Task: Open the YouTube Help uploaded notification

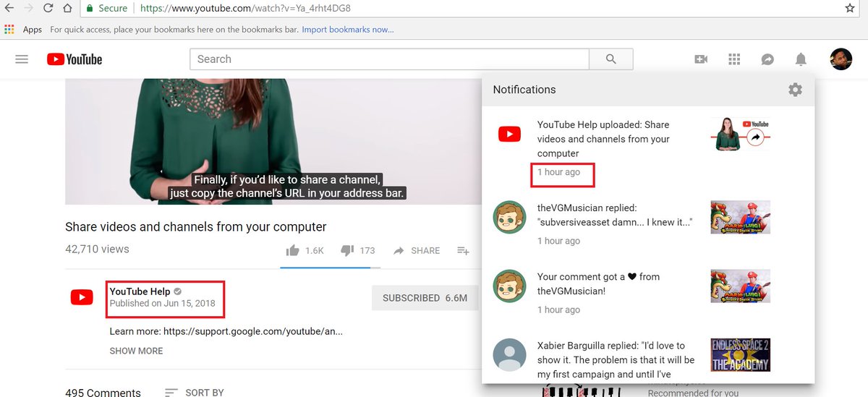Action: tap(648, 148)
